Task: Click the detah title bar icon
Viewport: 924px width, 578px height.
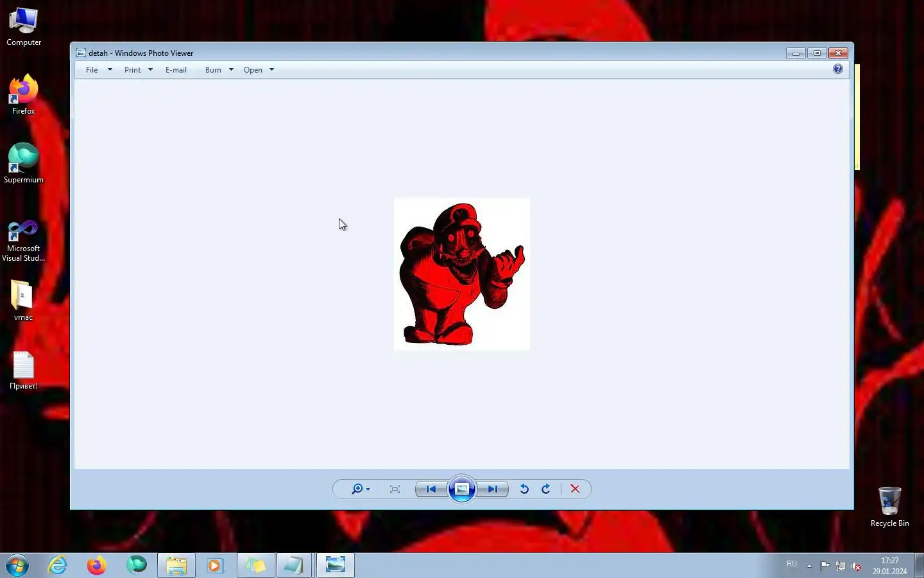Action: coord(81,53)
